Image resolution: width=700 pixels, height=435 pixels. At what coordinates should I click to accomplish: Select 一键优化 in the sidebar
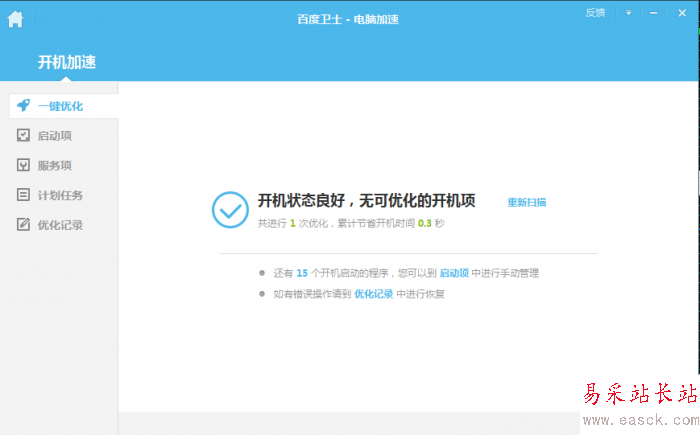(64, 106)
